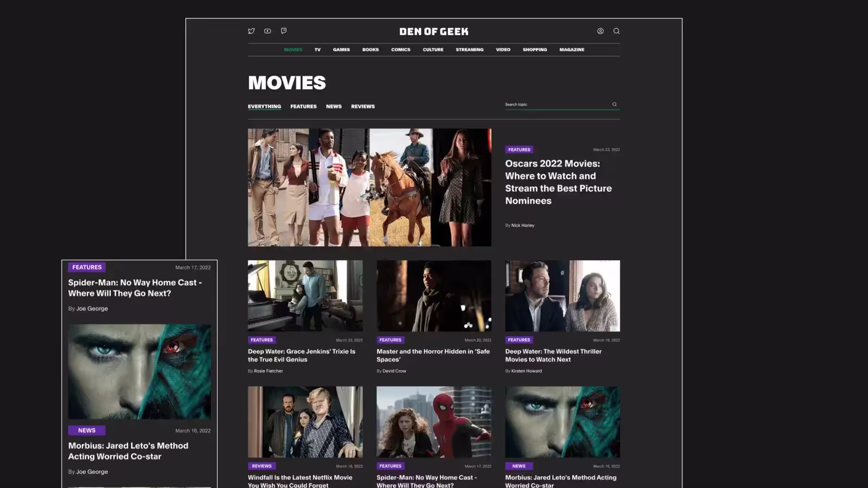Click purple REVIEWS badge under Windfall image
The image size is (868, 488).
pyautogui.click(x=261, y=466)
